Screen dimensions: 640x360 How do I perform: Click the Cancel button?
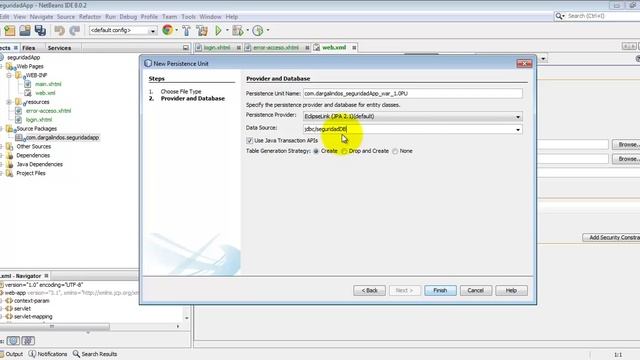click(x=476, y=290)
